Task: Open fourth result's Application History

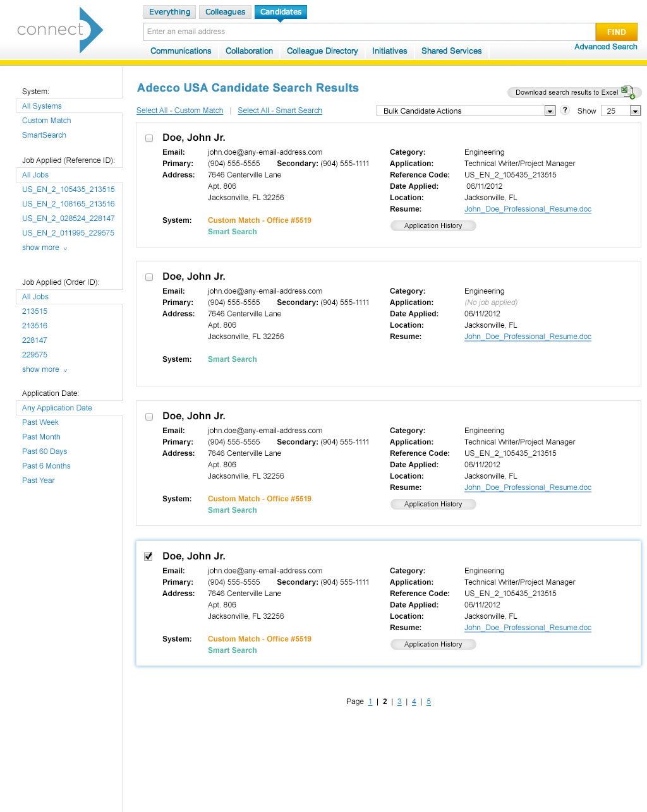Action: [433, 644]
